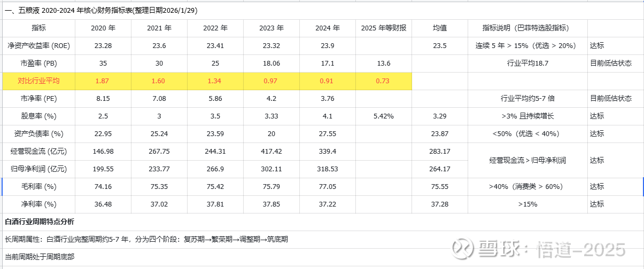Select the net margin value 37.85

point(271,204)
